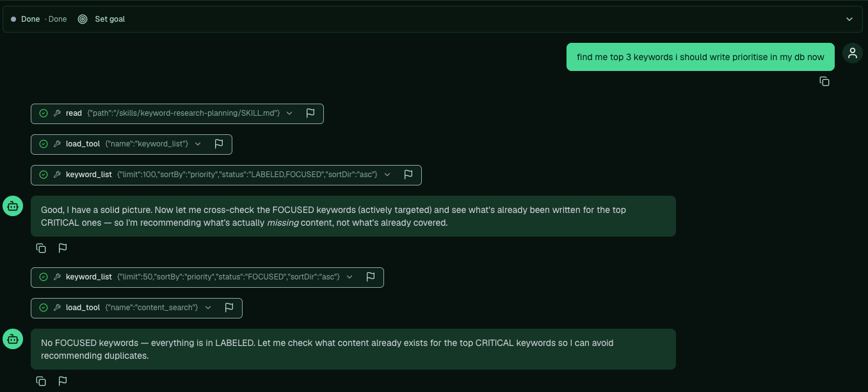This screenshot has height=392, width=868.
Task: Expand load_tool content_search details
Action: tap(208, 308)
